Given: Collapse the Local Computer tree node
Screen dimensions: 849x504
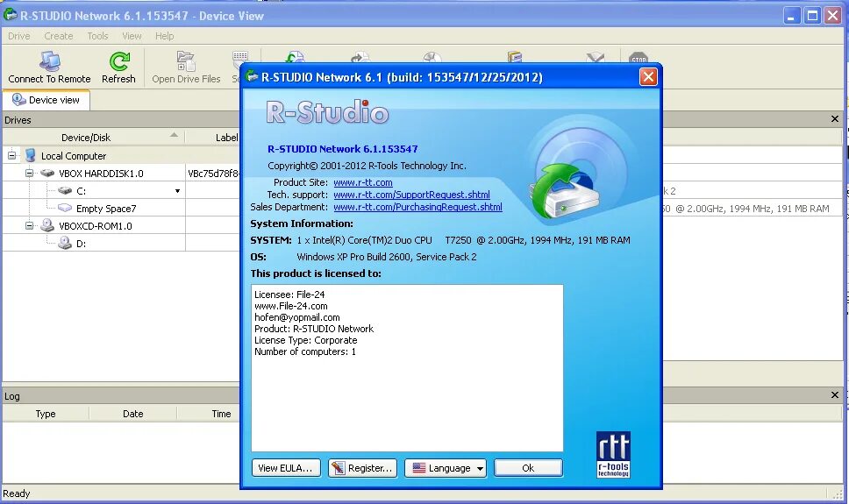Looking at the screenshot, I should click(x=11, y=156).
